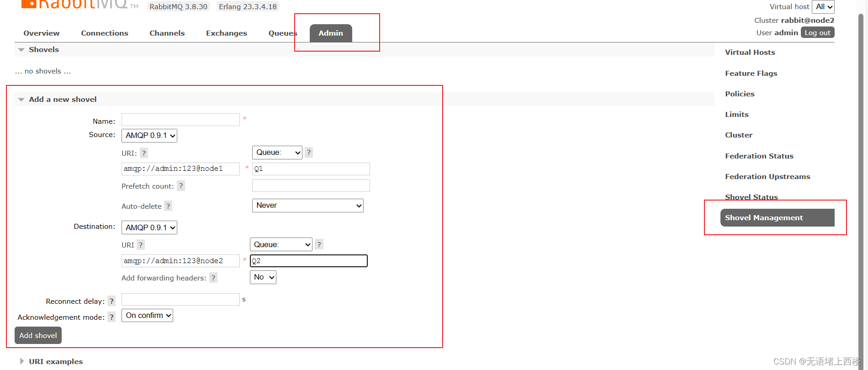868x370 pixels.
Task: Open help for source URI
Action: click(144, 153)
